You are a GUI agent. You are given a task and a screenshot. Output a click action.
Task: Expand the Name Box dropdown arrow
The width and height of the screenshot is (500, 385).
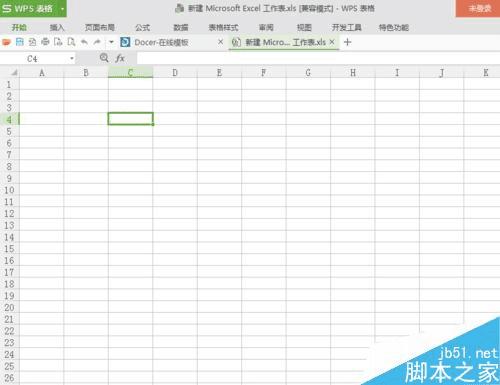click(71, 59)
